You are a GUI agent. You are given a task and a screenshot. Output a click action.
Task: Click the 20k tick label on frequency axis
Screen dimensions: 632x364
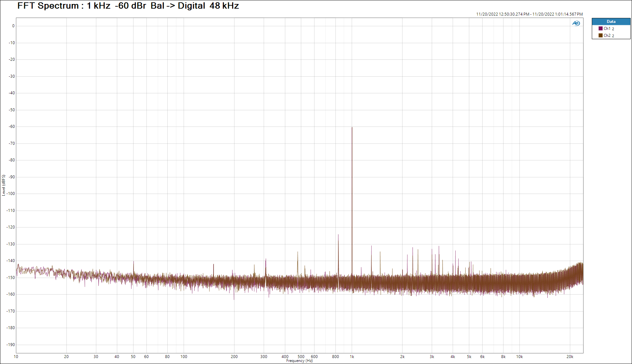(570, 357)
